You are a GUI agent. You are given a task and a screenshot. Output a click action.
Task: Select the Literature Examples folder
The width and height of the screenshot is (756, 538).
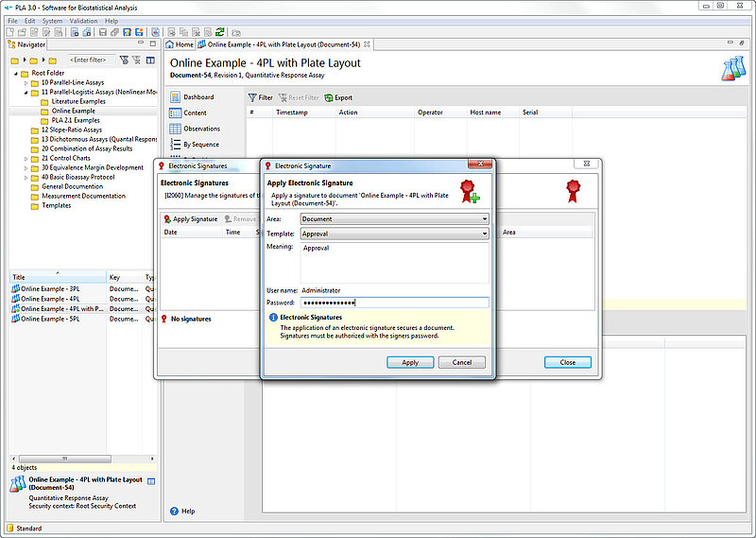click(x=78, y=101)
